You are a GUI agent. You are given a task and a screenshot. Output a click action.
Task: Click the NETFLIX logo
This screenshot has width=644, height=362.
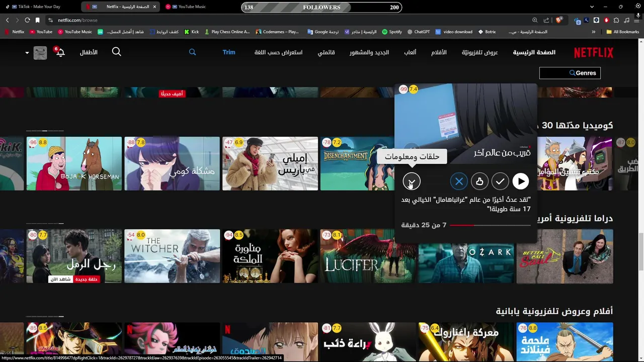tap(594, 52)
